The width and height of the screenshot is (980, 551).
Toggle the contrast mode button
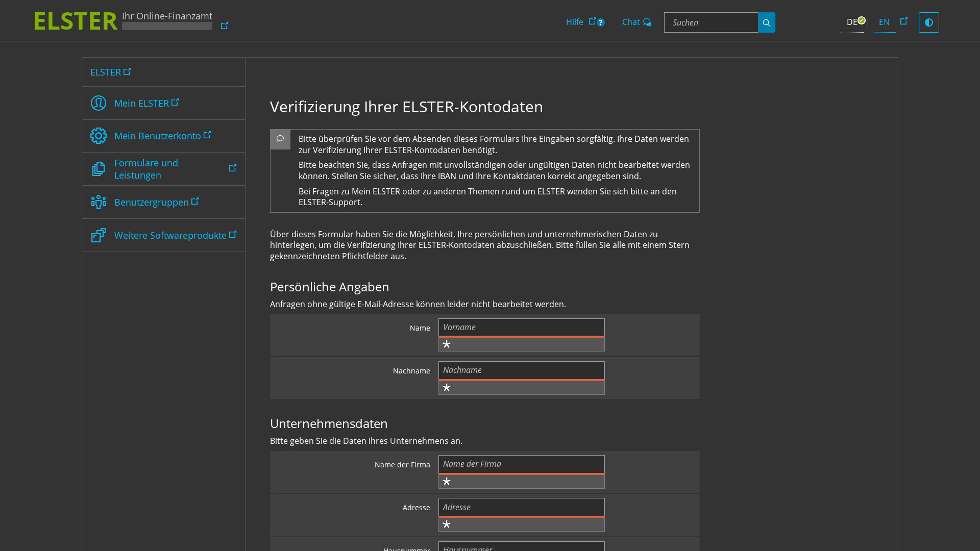click(x=929, y=22)
